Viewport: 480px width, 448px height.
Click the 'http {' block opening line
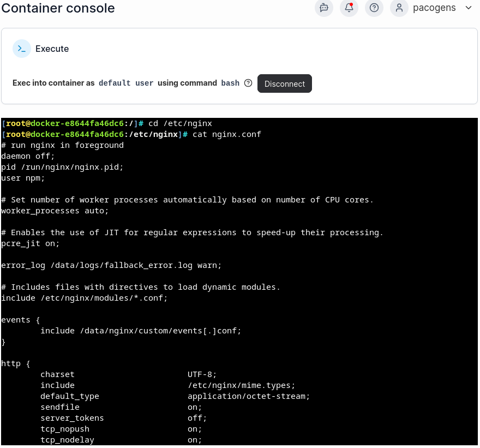[16, 363]
